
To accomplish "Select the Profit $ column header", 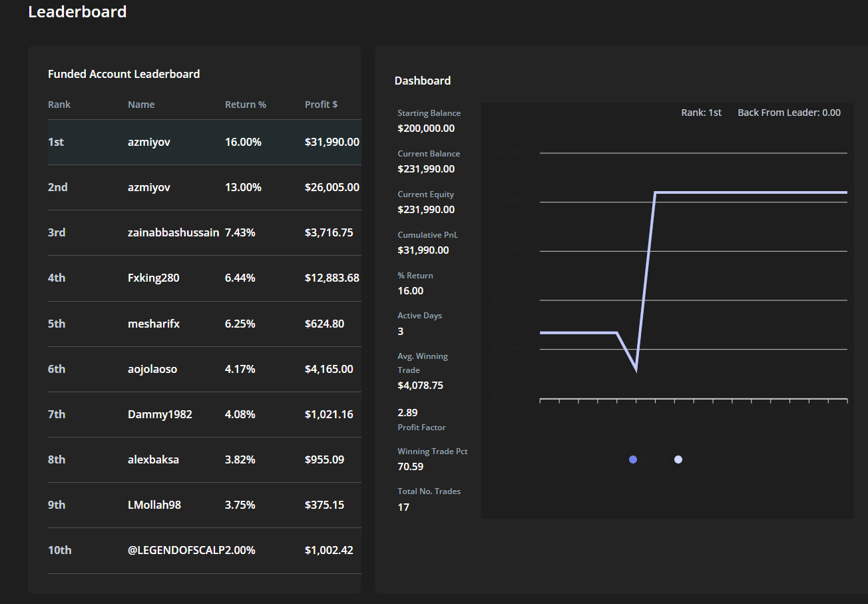I will (x=322, y=105).
